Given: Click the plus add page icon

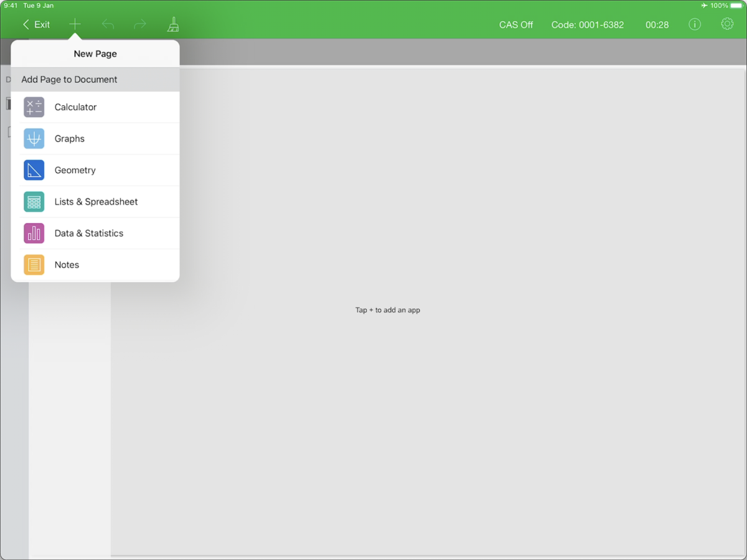Looking at the screenshot, I should point(75,24).
